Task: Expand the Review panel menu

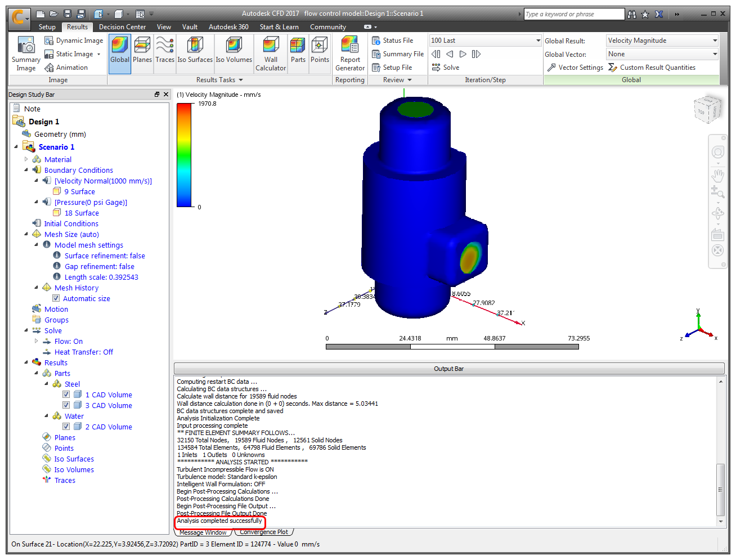Action: coord(397,80)
